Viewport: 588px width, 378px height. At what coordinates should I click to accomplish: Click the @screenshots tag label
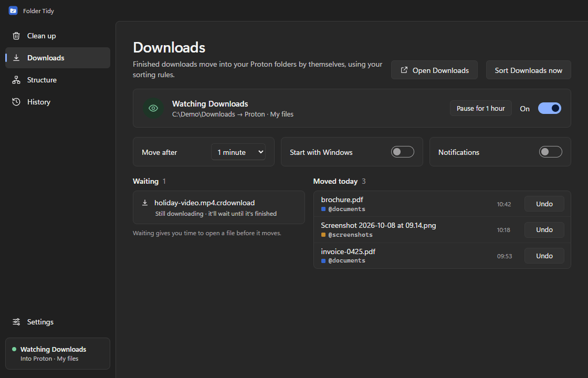(350, 235)
